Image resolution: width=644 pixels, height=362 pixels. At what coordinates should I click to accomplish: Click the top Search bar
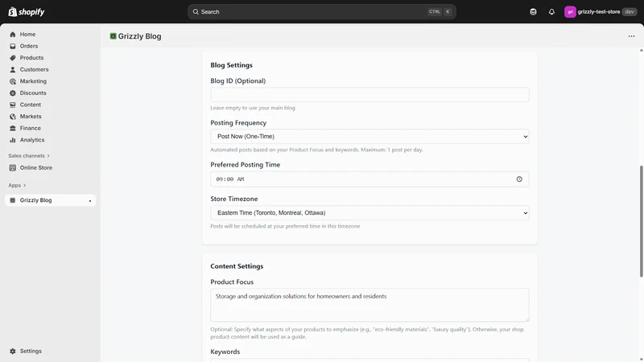tap(321, 12)
